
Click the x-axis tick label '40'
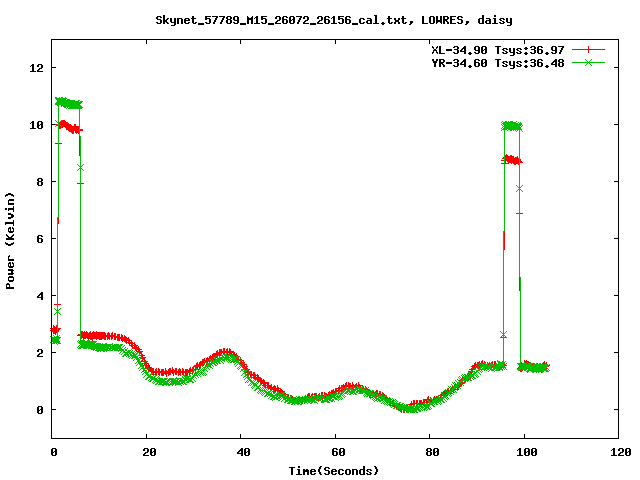pos(244,452)
